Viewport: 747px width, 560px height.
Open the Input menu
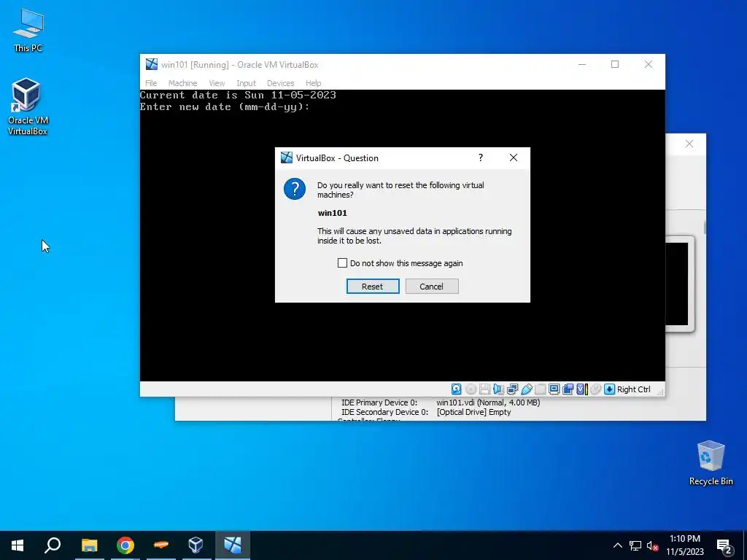pyautogui.click(x=246, y=83)
